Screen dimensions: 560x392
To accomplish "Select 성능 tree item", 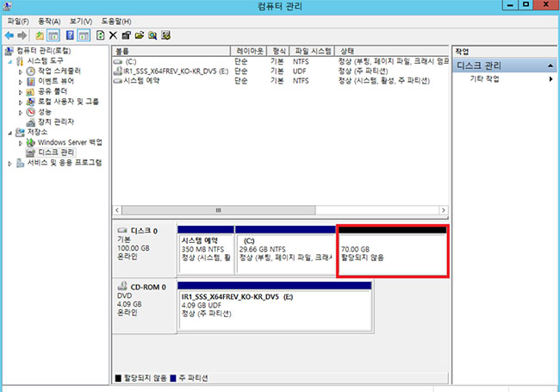I will pos(45,112).
